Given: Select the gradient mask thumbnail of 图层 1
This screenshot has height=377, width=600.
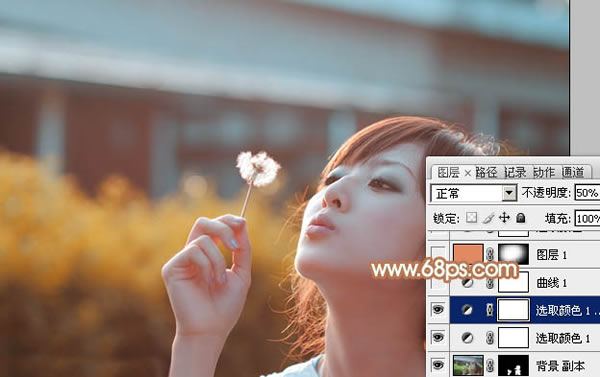Looking at the screenshot, I should pyautogui.click(x=514, y=254).
